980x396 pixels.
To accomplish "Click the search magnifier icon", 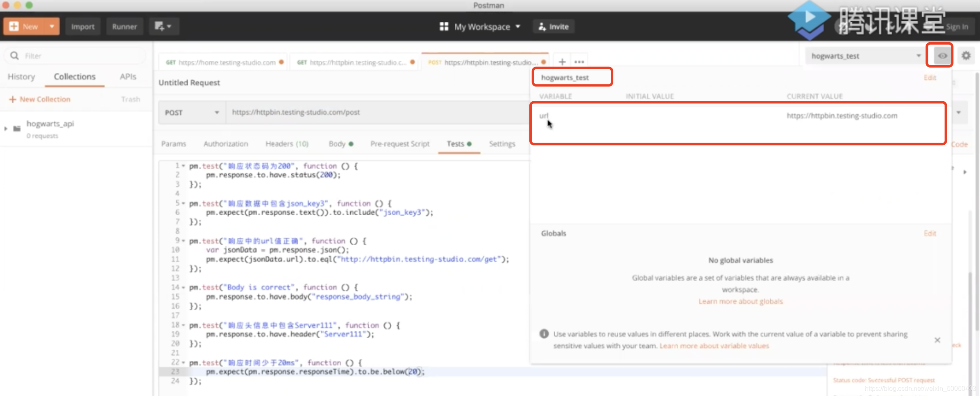I will click(15, 56).
